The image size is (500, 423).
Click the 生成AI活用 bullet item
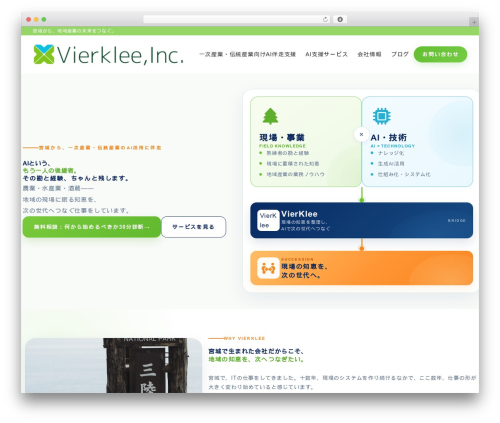(391, 164)
